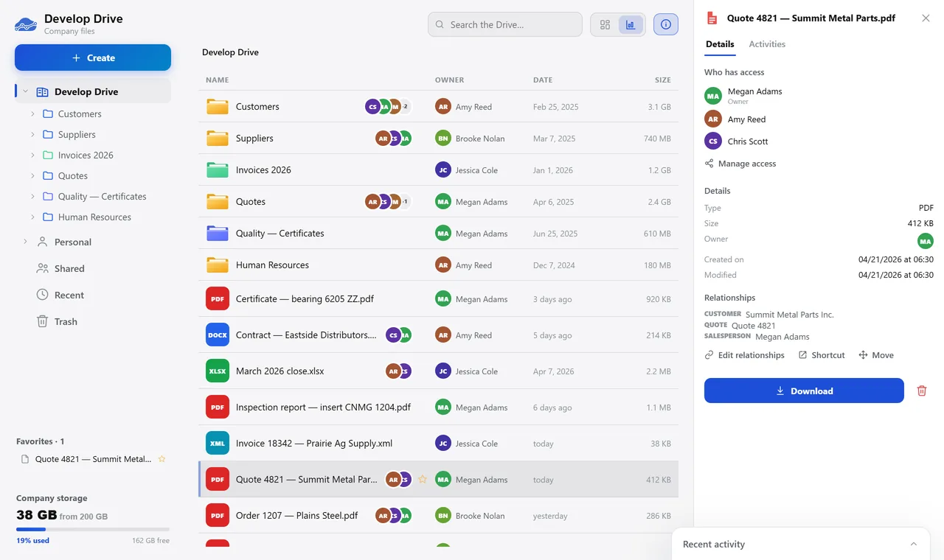Toggle the info details panel button
This screenshot has width=944, height=560.
(x=666, y=24)
